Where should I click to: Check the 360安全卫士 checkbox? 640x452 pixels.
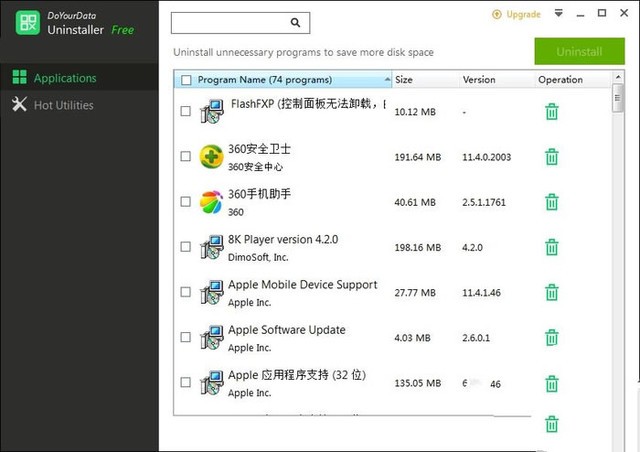(185, 157)
